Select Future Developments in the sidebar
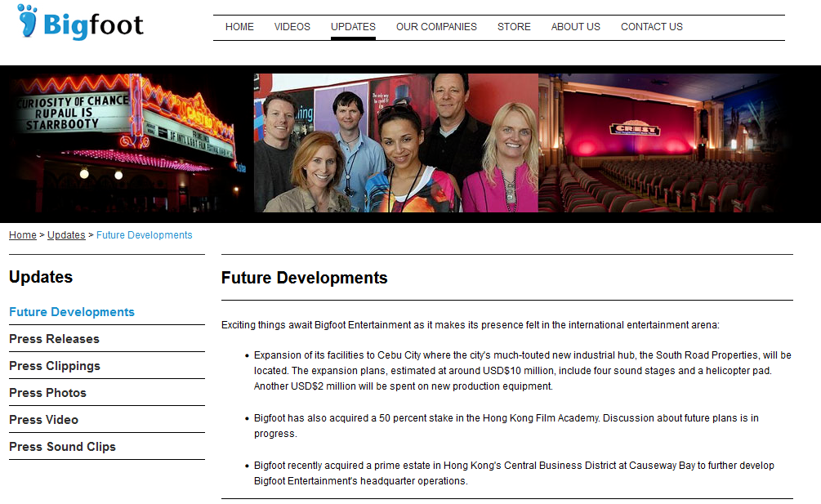 point(72,312)
